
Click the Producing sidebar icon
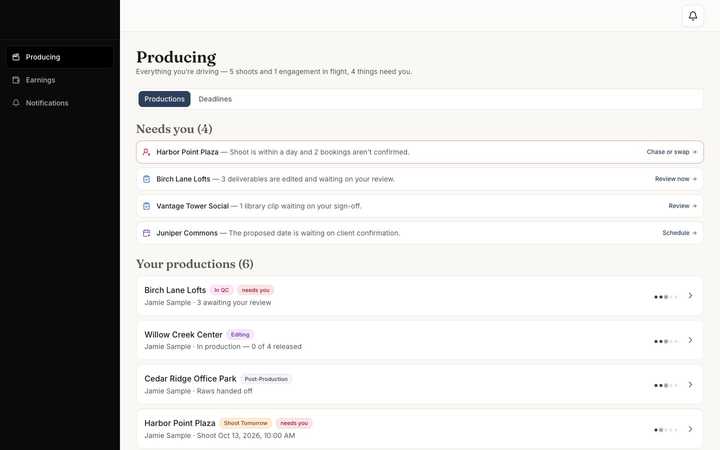[x=16, y=57]
